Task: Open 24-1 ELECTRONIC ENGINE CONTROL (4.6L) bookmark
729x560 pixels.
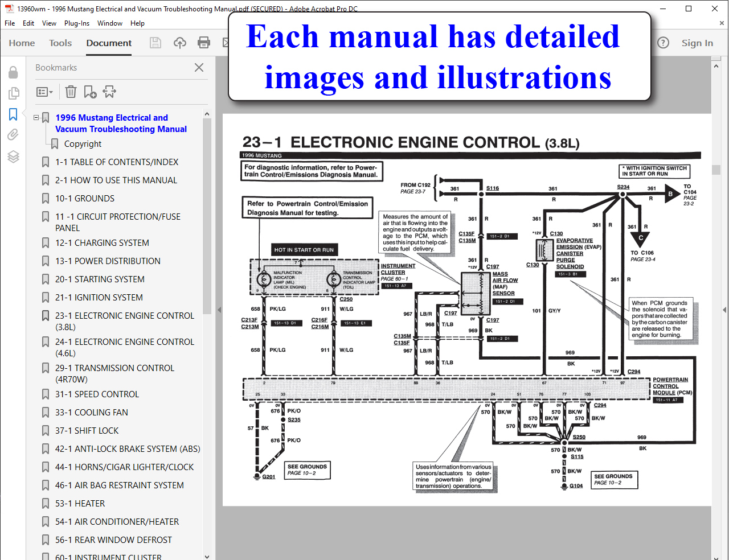Action: (125, 347)
